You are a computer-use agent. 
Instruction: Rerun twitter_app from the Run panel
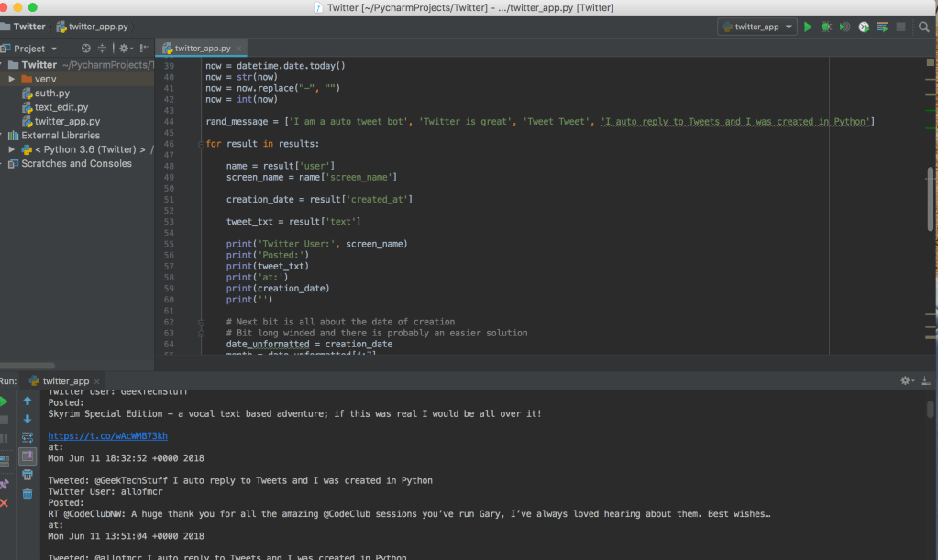coord(6,401)
